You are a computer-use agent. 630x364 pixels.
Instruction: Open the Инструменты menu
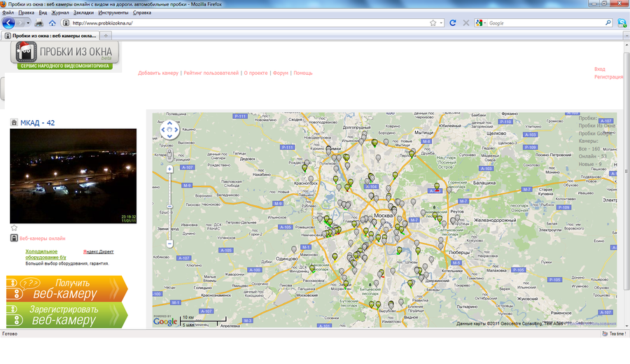point(113,13)
